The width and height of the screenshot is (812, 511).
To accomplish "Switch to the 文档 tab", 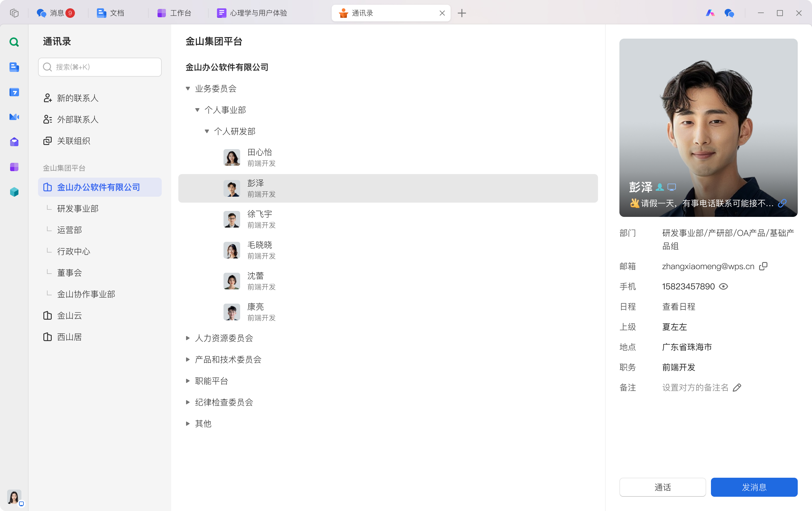I will point(111,13).
